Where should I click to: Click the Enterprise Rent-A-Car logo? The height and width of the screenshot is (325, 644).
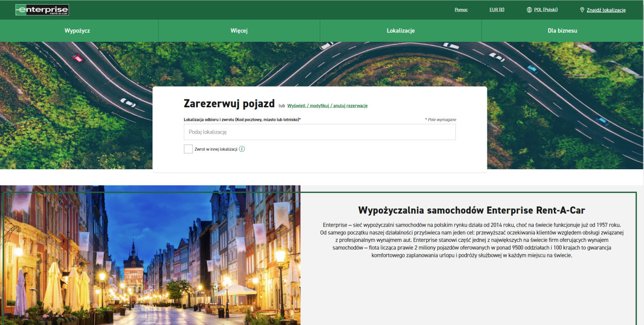tap(42, 10)
